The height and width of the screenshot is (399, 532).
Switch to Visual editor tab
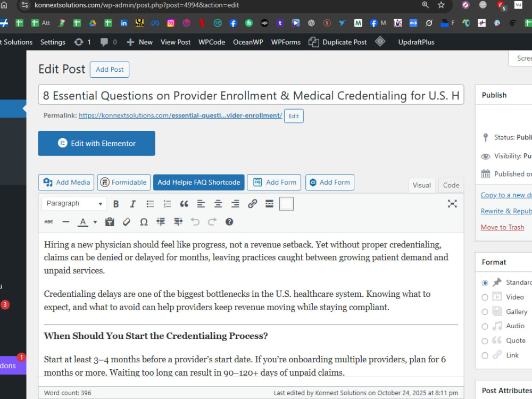[422, 185]
